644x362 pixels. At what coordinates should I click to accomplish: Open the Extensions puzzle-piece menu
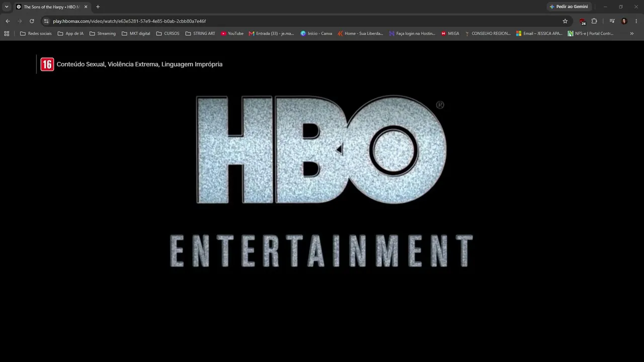point(594,21)
